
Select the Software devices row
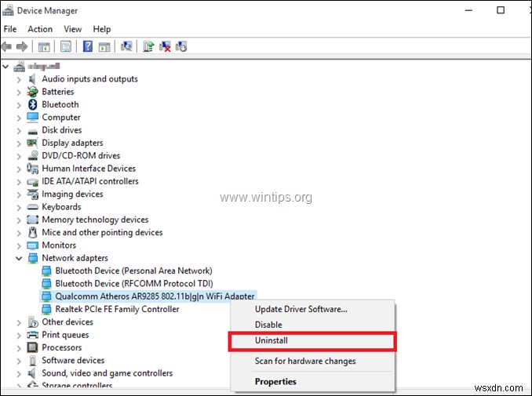click(73, 361)
